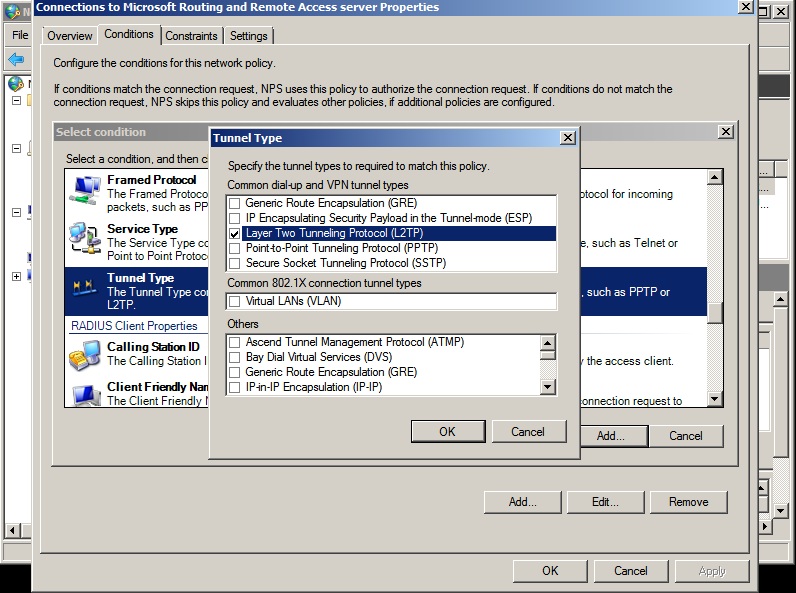Click Cancel at bottom of Properties window

click(x=631, y=571)
